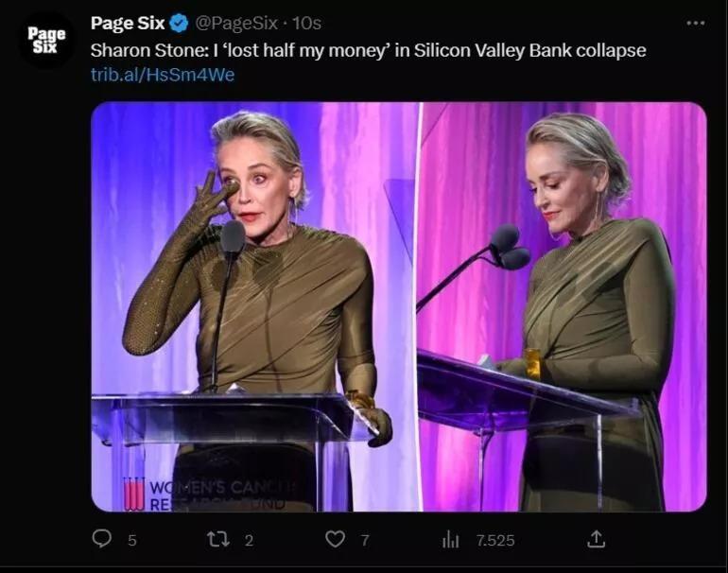Open the Page Six display name
The height and width of the screenshot is (573, 728).
click(x=128, y=24)
